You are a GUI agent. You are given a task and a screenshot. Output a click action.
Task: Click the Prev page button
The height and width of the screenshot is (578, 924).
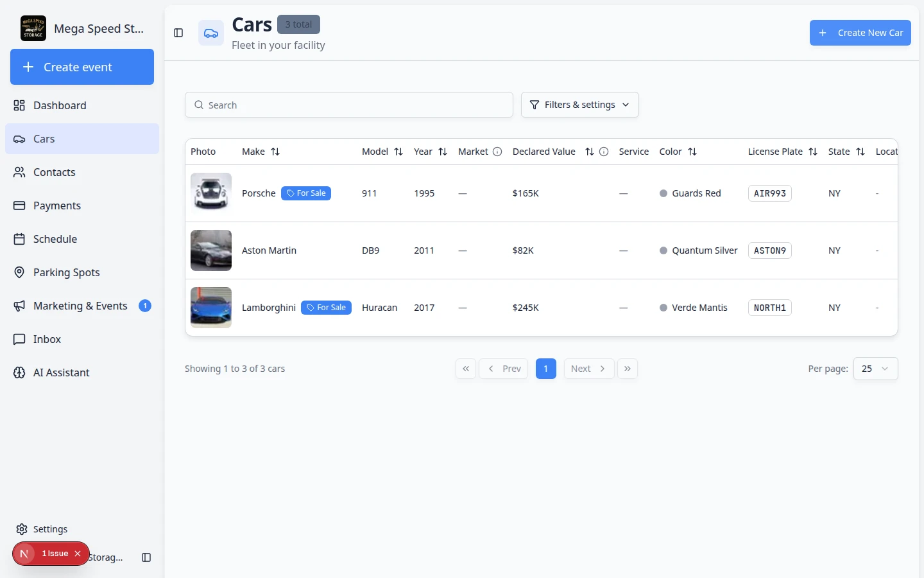click(504, 369)
